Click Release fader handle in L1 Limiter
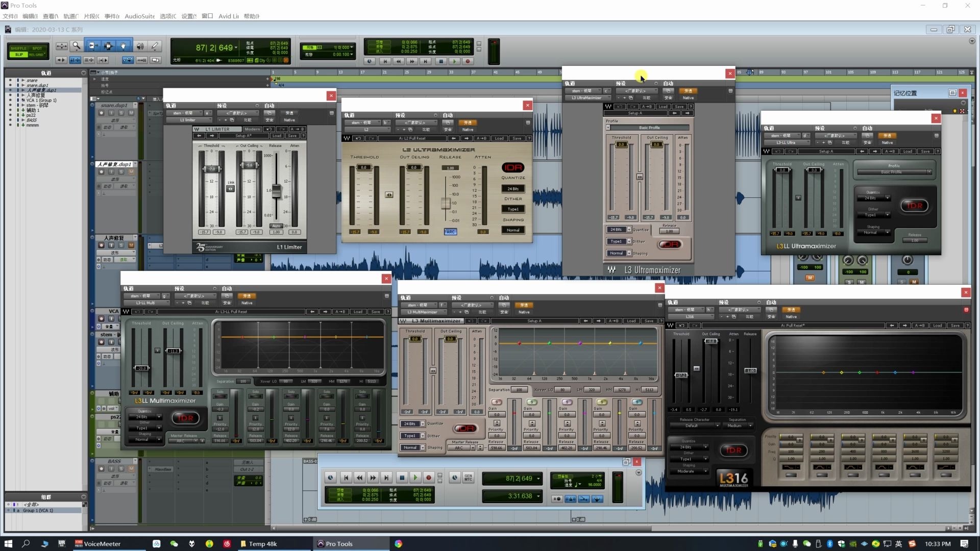This screenshot has height=551, width=980. pyautogui.click(x=276, y=190)
